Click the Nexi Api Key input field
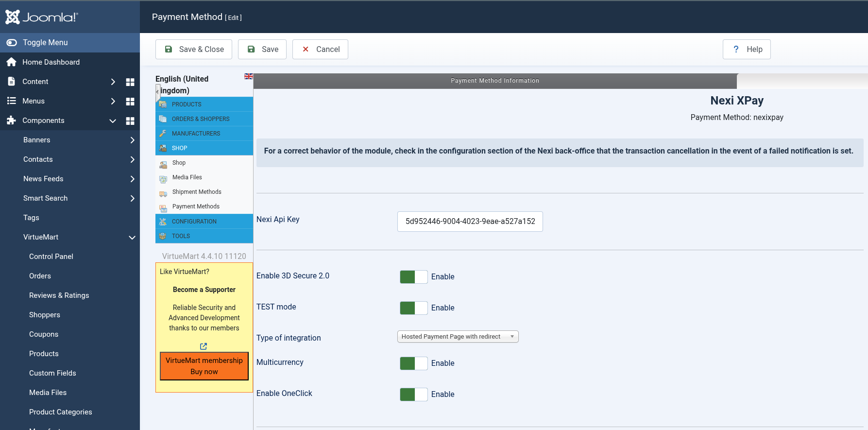The image size is (868, 430). pyautogui.click(x=470, y=222)
